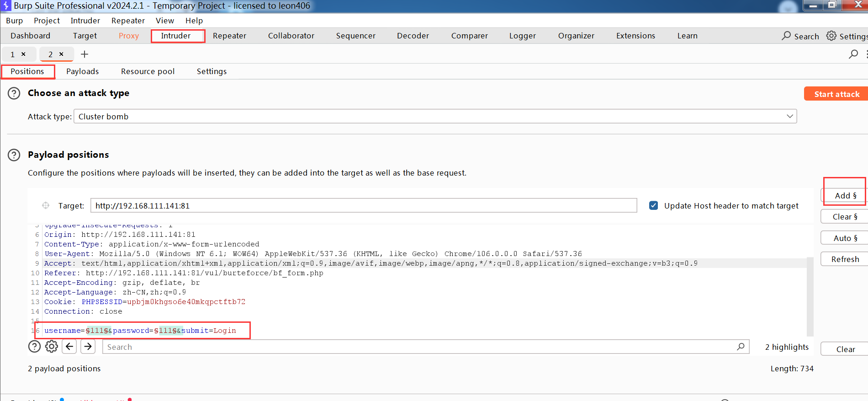Toggle Update Host header to match target

(654, 206)
